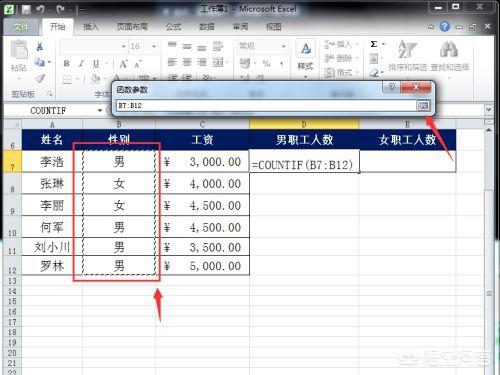The height and width of the screenshot is (375, 500).
Task: Click the dialog help question mark button
Action: tap(392, 87)
